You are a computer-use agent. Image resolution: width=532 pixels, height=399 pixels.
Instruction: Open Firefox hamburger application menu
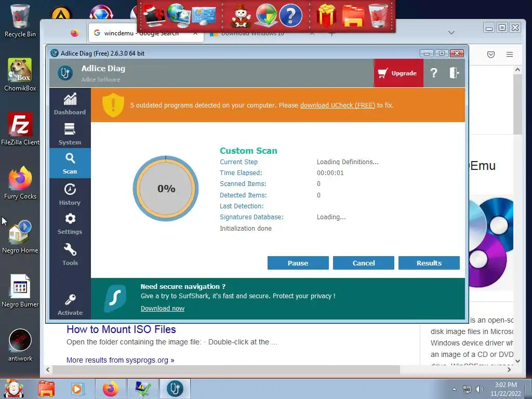coord(509,54)
